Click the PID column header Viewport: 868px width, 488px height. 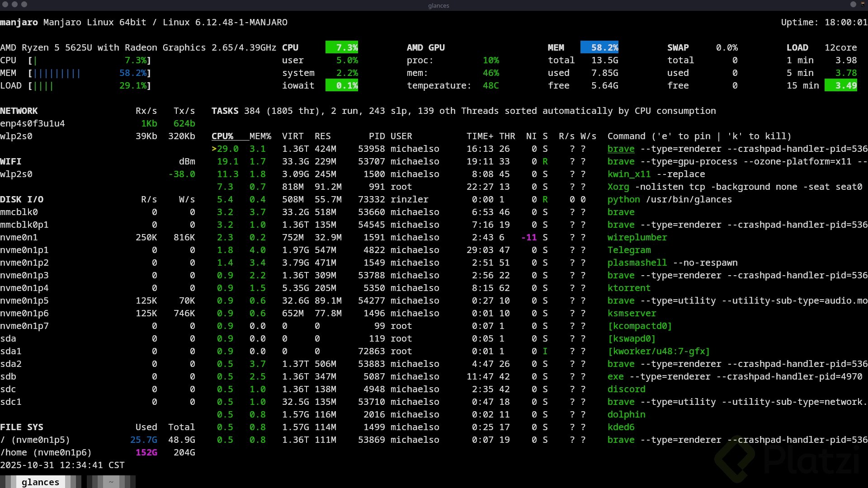[377, 136]
